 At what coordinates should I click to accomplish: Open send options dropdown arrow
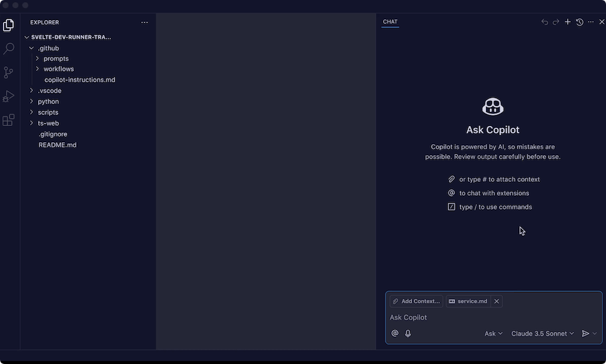click(x=595, y=334)
